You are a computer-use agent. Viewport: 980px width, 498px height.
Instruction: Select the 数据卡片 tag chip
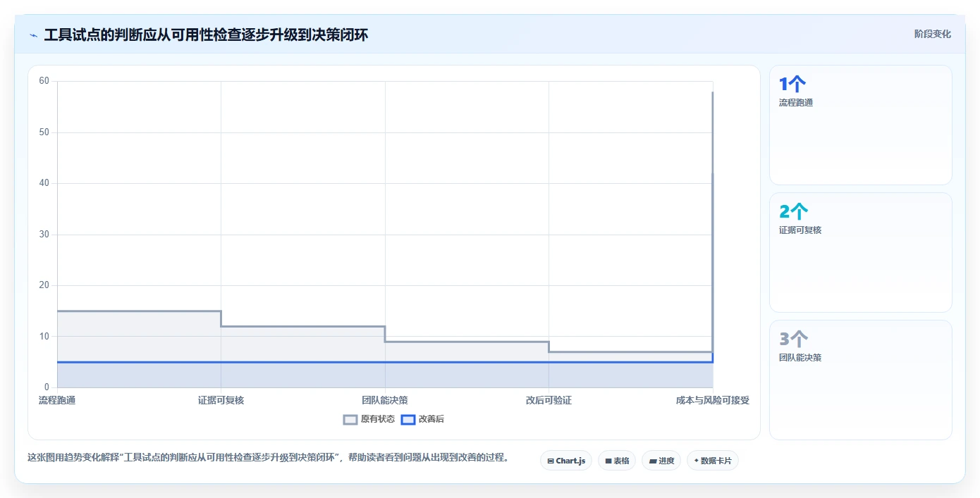[713, 461]
